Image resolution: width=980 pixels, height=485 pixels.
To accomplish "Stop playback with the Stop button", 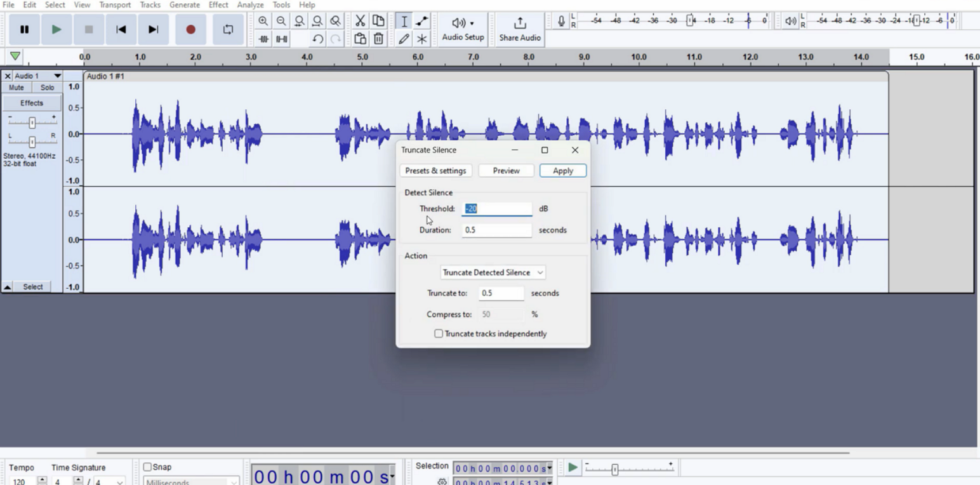I will tap(89, 29).
